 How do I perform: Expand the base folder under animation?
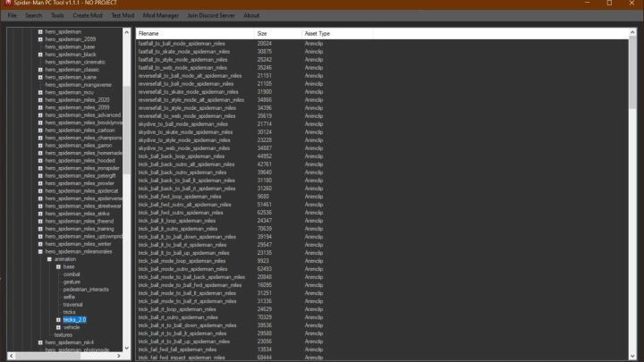pyautogui.click(x=58, y=266)
